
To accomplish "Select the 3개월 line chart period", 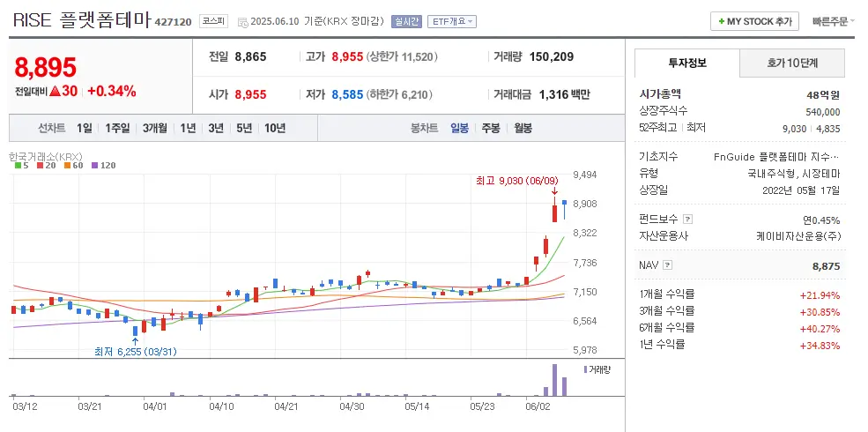I will [155, 128].
